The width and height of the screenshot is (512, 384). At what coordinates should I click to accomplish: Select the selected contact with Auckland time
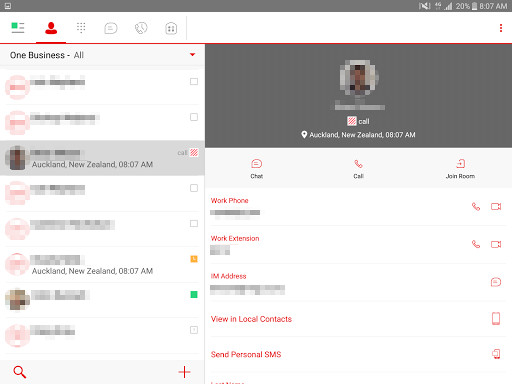pos(102,158)
